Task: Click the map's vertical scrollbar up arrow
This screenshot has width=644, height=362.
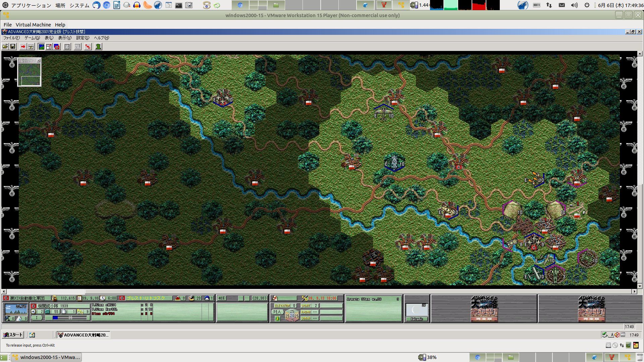Action: click(640, 54)
